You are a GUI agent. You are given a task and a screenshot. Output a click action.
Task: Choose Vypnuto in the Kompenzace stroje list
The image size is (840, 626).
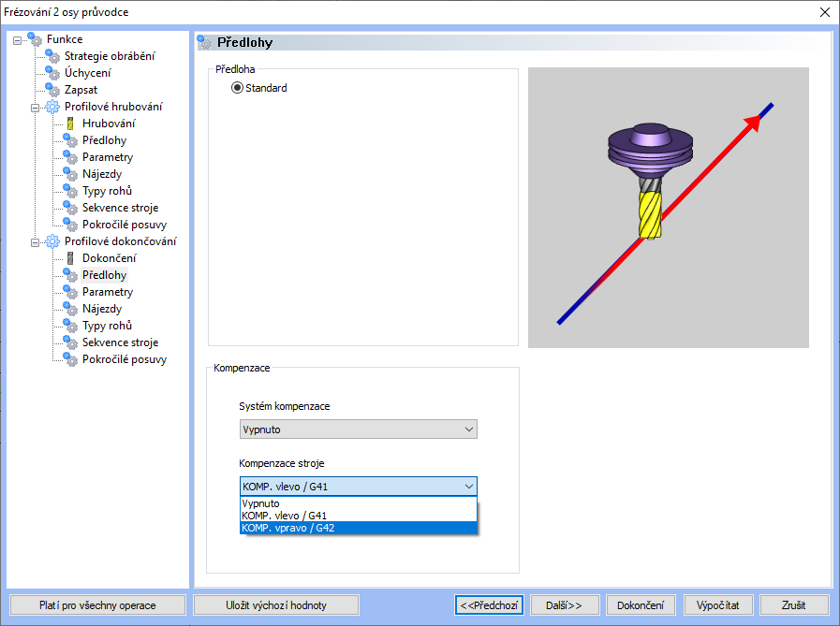tap(359, 503)
